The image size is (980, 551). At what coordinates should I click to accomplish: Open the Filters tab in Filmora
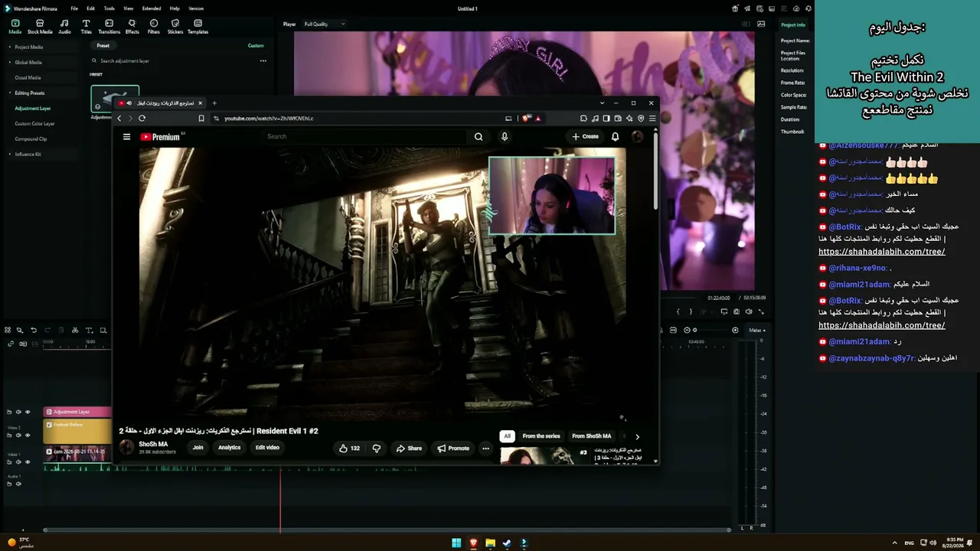point(154,27)
